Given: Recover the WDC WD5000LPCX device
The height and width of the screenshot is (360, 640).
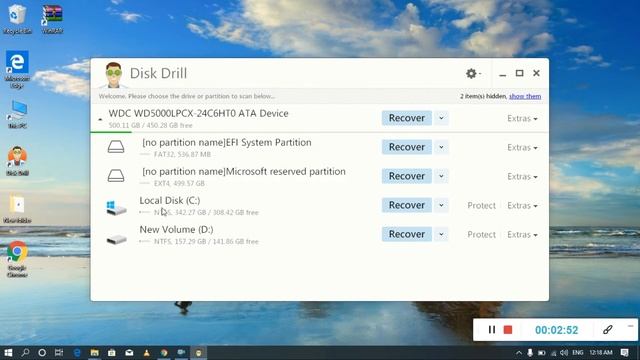Looking at the screenshot, I should tap(407, 118).
